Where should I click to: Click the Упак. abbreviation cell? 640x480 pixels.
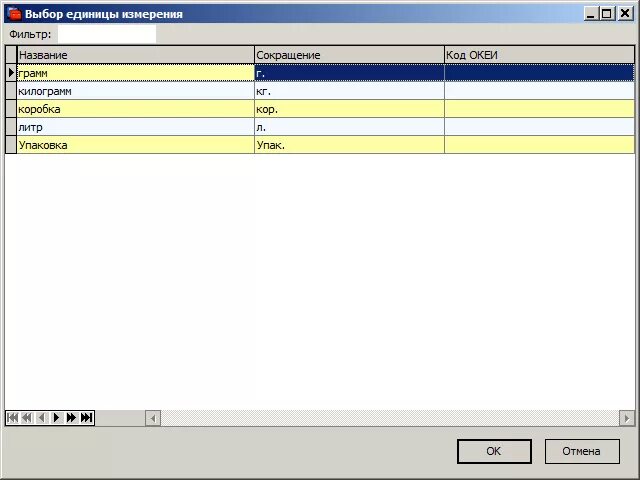[x=349, y=145]
